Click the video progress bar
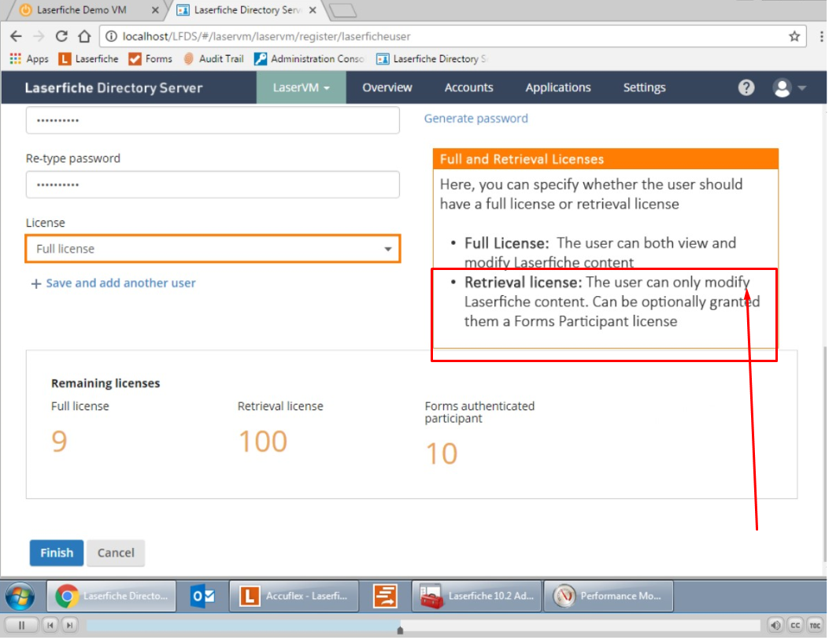 423,626
